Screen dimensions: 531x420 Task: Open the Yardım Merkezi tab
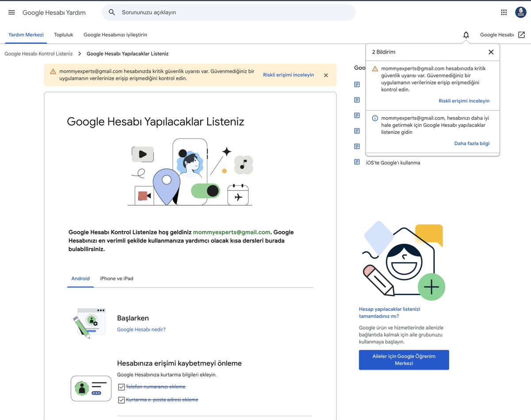(x=26, y=35)
